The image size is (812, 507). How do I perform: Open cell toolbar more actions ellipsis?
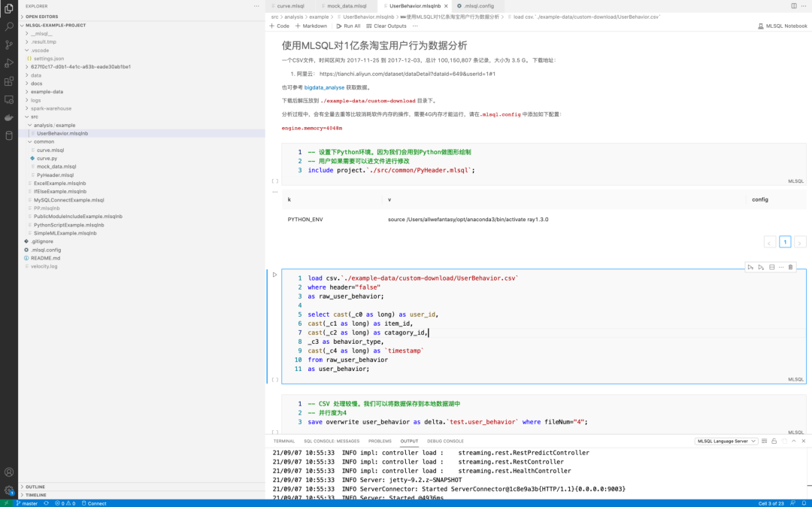(781, 267)
